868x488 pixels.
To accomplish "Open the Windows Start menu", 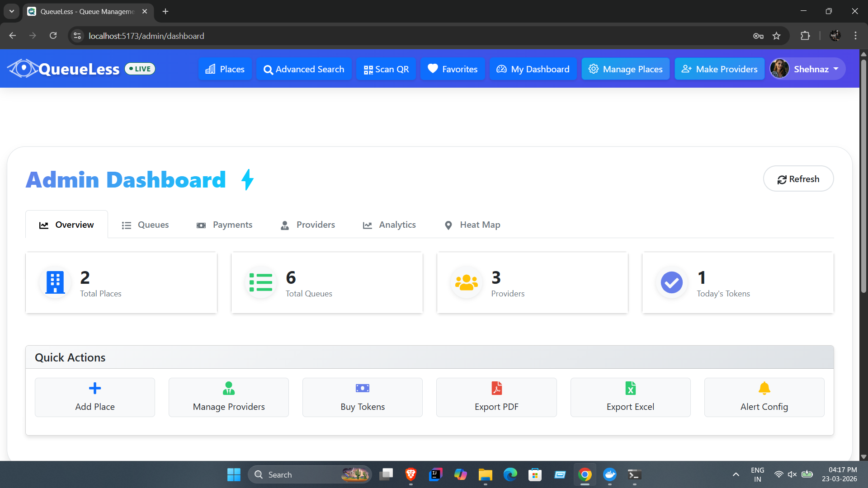I will pos(234,474).
